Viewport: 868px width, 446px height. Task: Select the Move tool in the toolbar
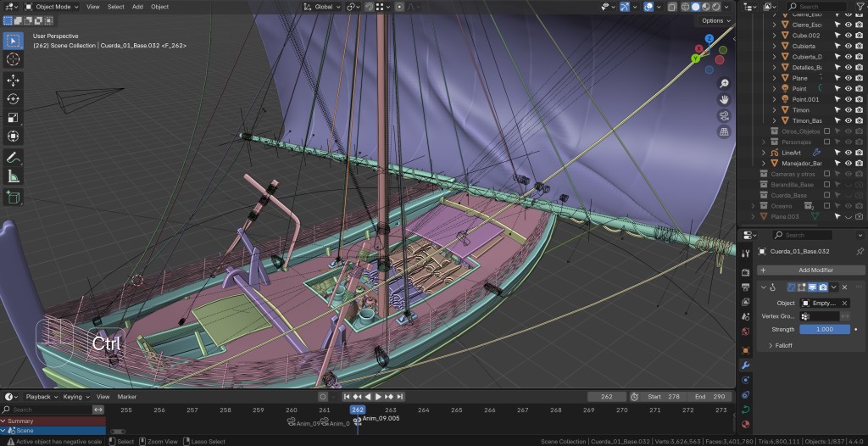coord(14,80)
